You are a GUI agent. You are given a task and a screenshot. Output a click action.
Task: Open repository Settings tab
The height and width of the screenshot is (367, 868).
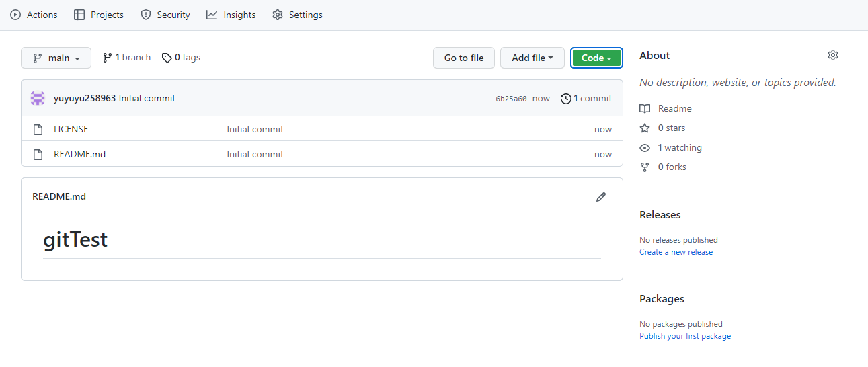point(297,15)
